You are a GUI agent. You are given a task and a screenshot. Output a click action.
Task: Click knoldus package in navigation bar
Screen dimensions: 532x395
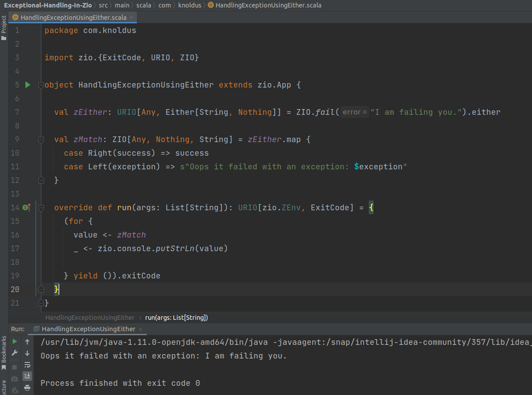(190, 5)
